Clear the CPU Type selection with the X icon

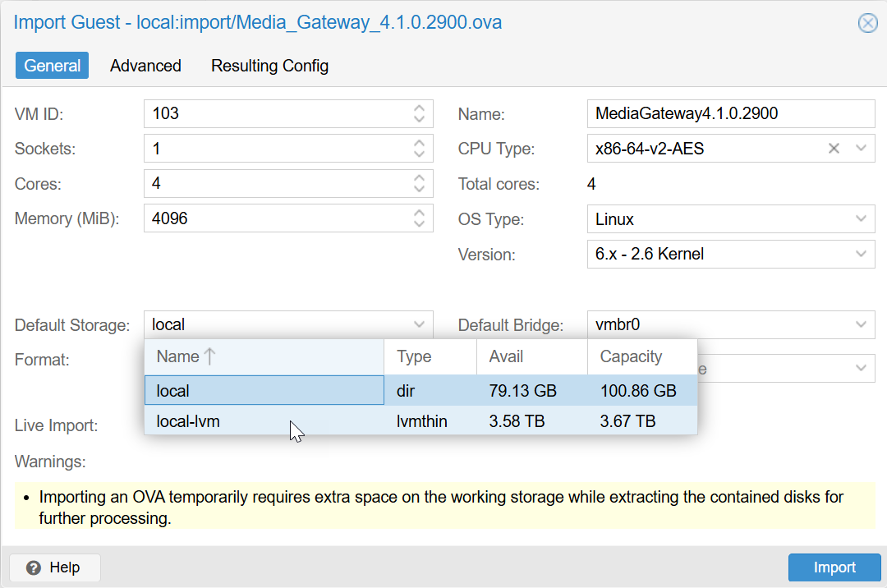click(x=834, y=148)
